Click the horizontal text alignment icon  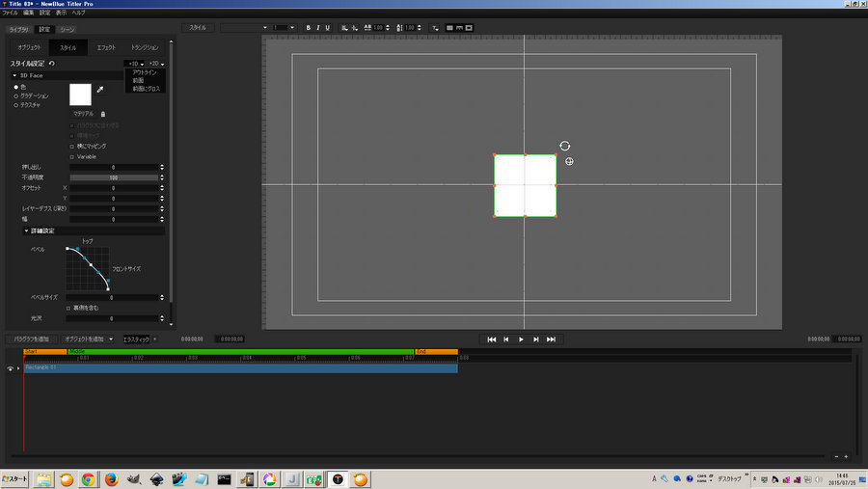coord(344,28)
